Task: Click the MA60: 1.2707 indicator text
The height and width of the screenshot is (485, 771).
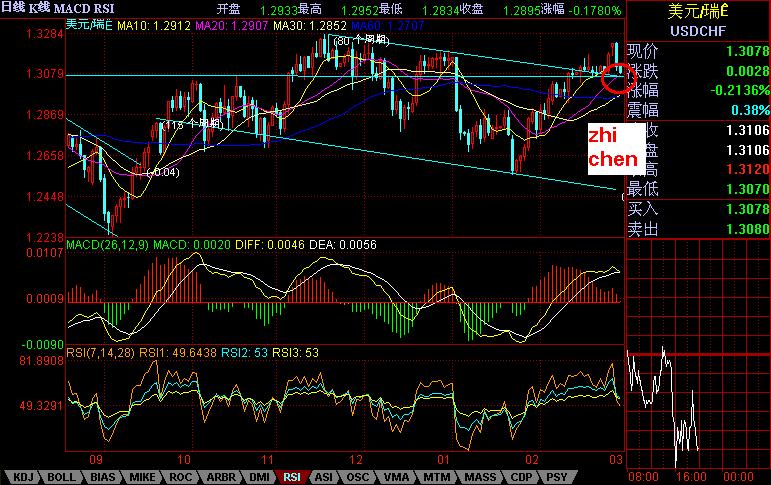Action: point(388,25)
